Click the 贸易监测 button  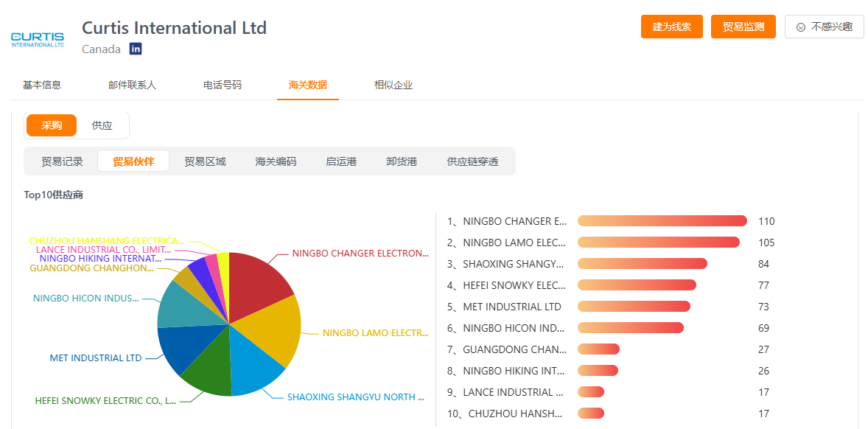click(743, 27)
